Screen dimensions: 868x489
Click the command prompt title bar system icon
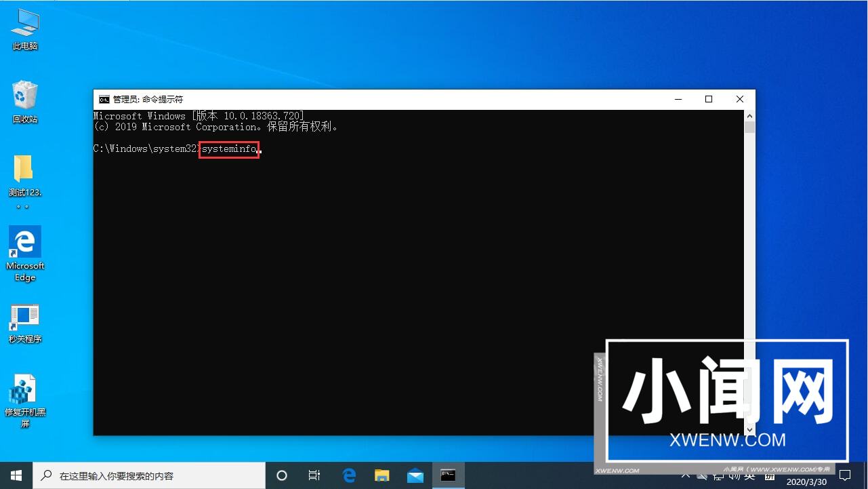104,99
